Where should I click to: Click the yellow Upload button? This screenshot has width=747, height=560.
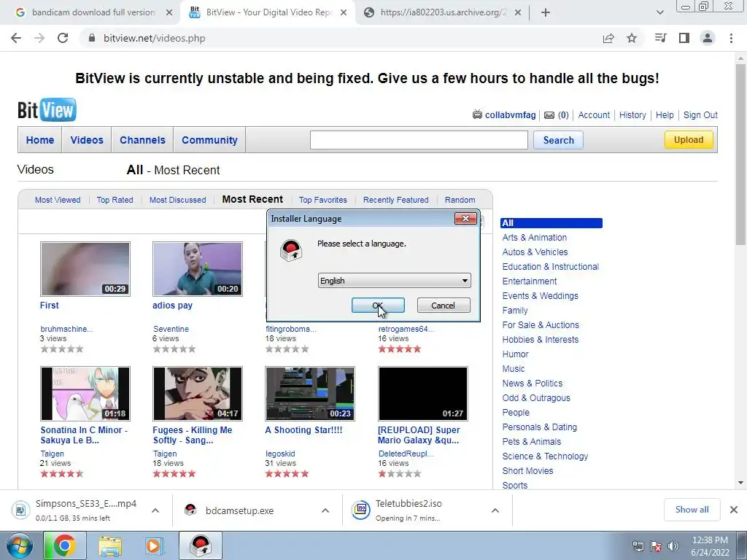(x=689, y=139)
